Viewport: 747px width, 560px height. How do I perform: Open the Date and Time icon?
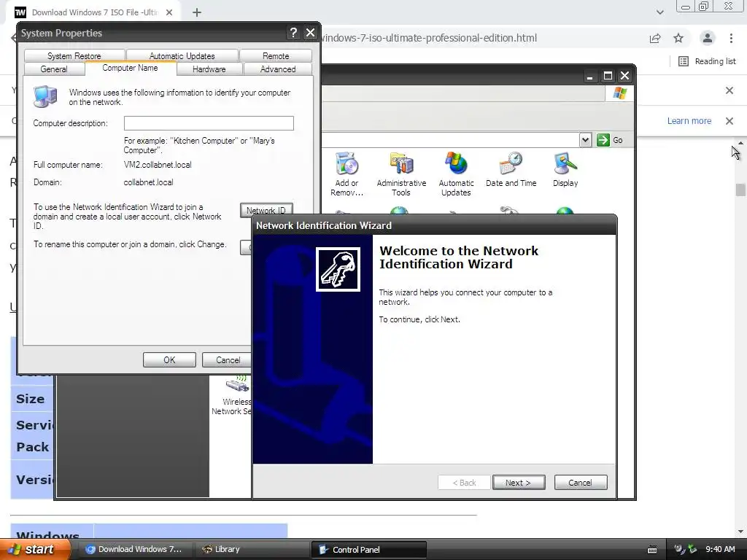coord(511,169)
